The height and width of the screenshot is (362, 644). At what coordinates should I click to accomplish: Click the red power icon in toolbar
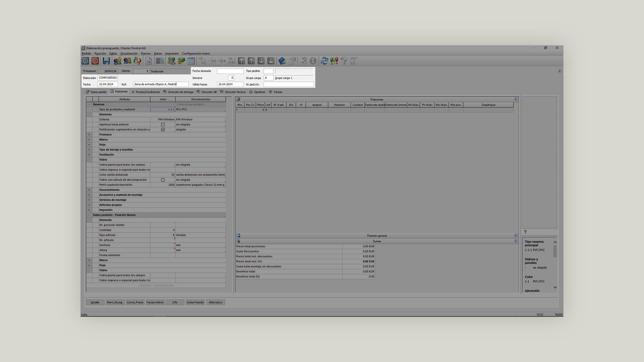(x=95, y=61)
